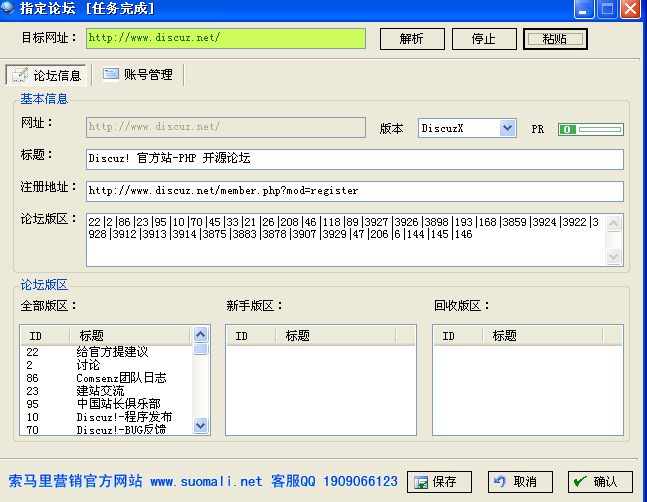Select row 讨论 with ID 2

[106, 365]
